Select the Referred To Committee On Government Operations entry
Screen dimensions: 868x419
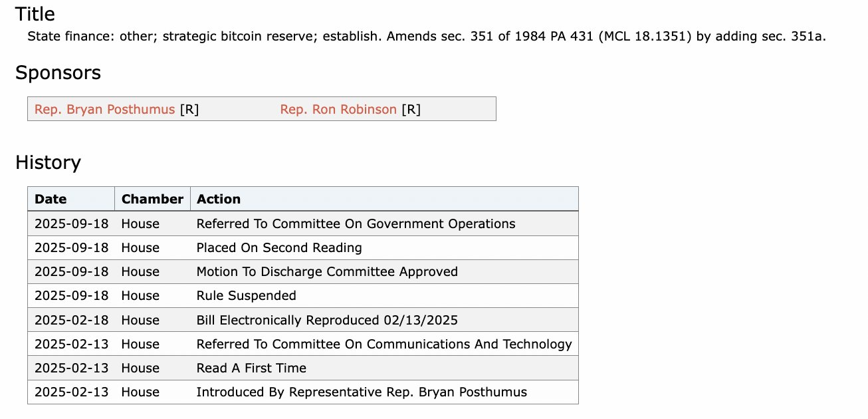tap(356, 223)
